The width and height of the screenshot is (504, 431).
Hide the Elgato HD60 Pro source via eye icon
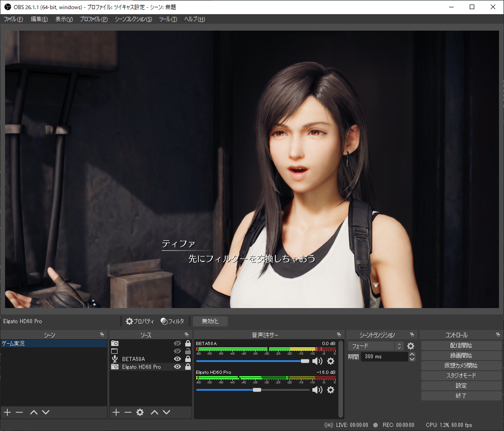point(177,367)
